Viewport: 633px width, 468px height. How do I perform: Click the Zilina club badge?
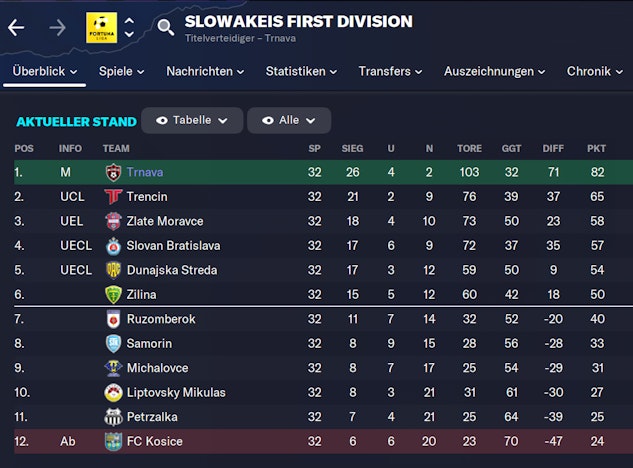113,295
